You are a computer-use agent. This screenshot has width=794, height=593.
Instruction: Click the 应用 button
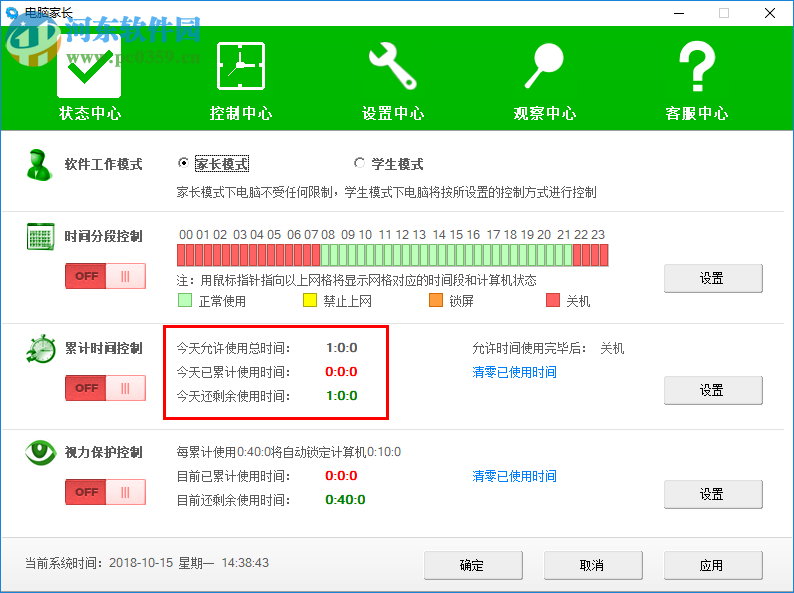click(713, 565)
